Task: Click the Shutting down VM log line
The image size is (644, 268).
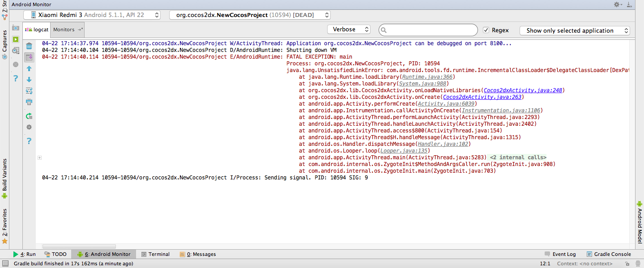Action: [x=189, y=50]
